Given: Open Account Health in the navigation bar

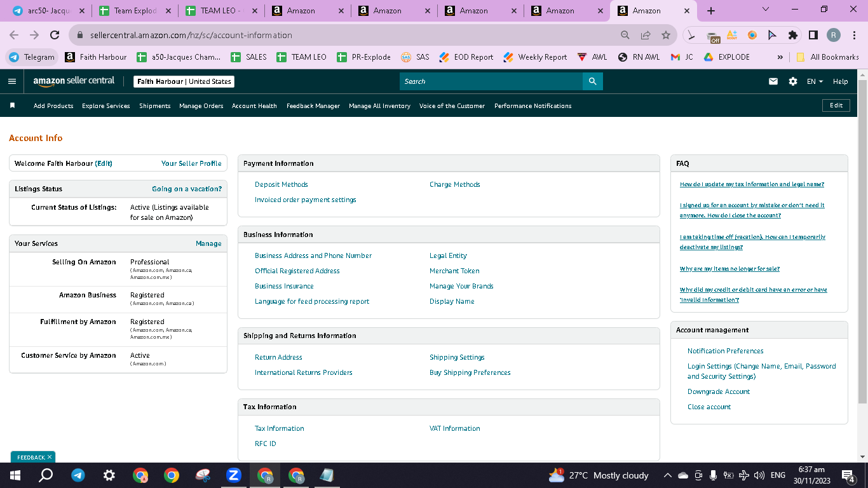Looking at the screenshot, I should point(254,106).
